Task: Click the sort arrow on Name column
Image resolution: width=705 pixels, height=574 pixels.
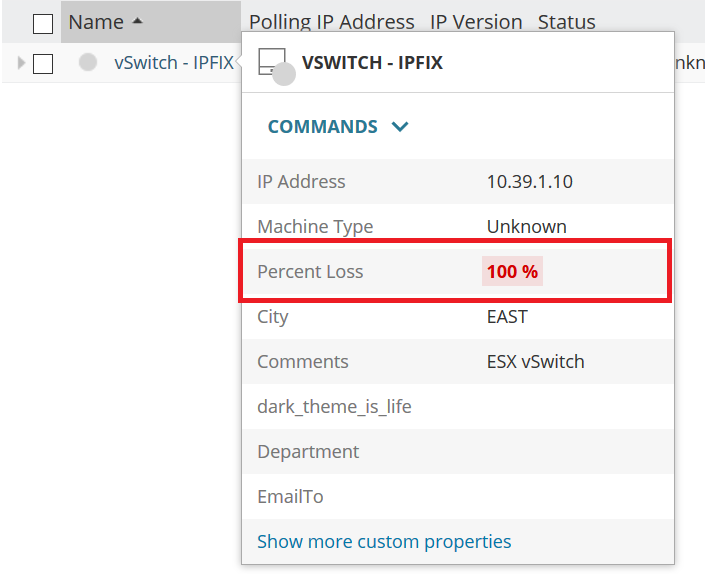Action: 137,21
